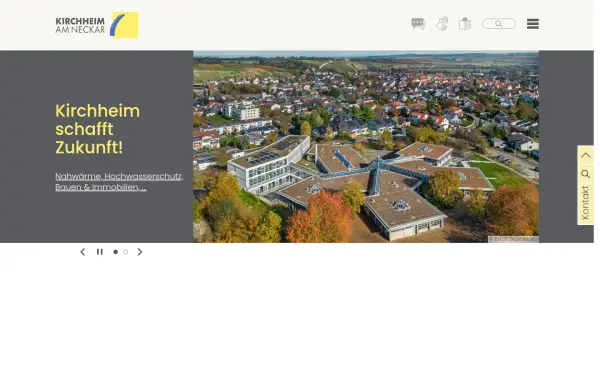Viewport: 600px width, 375px height.
Task: Open the Kontakt side tab
Action: [585, 203]
